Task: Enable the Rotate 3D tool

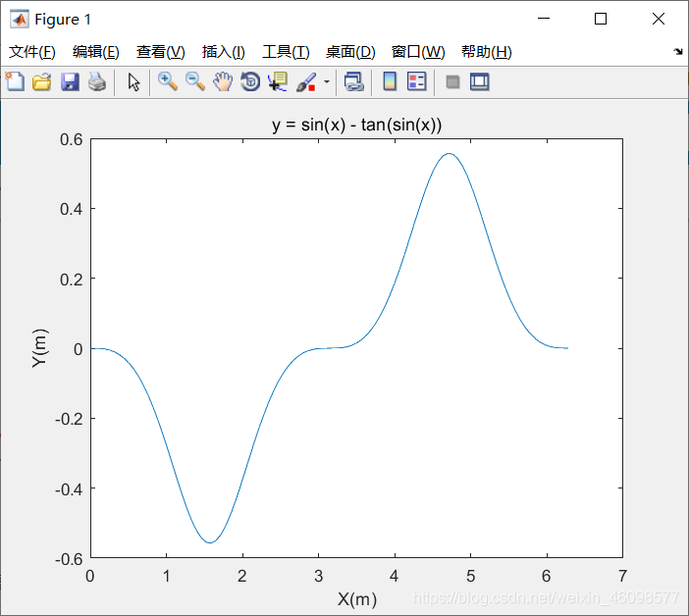Action: pyautogui.click(x=250, y=82)
